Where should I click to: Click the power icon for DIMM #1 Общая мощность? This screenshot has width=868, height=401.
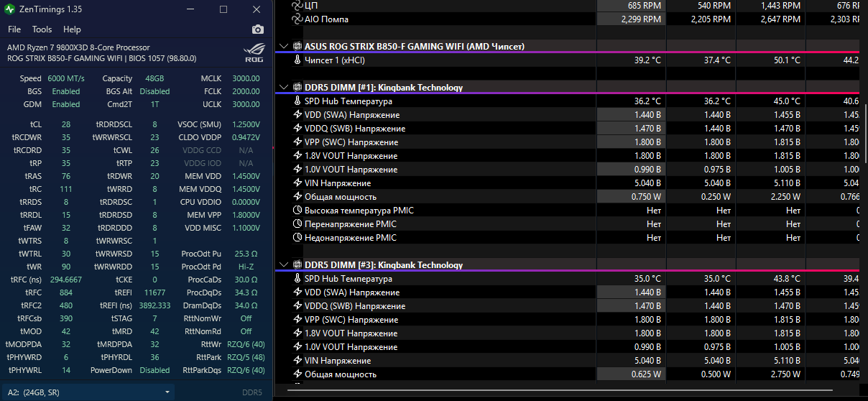tap(297, 197)
